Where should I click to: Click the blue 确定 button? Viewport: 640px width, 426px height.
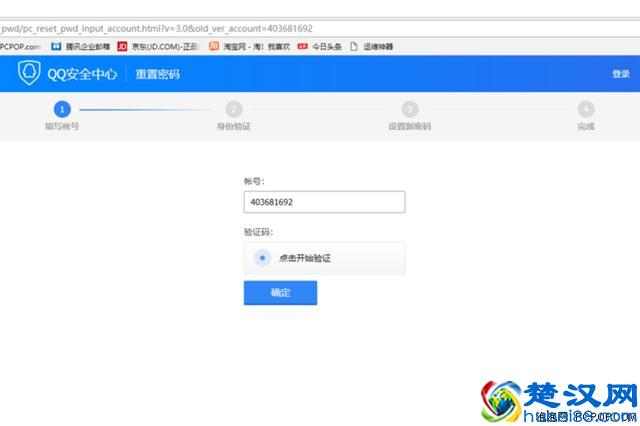[280, 293]
